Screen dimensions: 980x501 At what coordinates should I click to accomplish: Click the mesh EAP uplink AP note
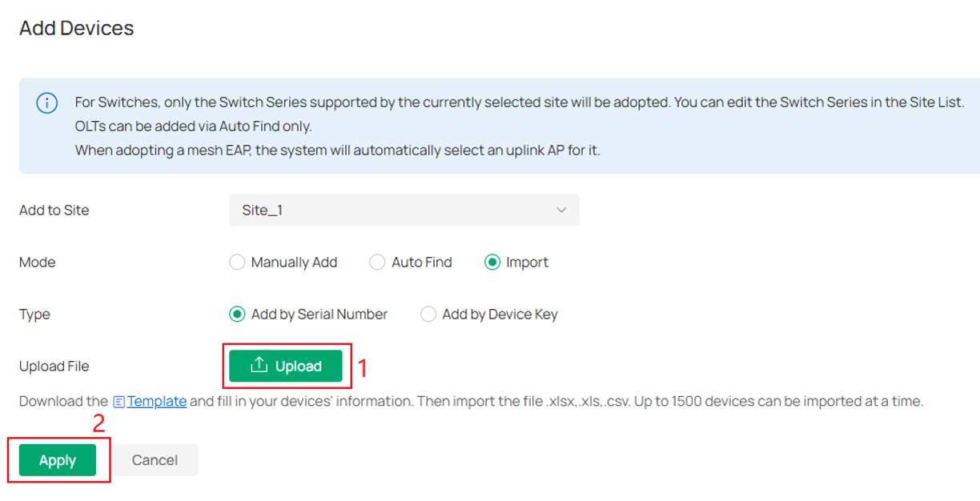point(337,150)
